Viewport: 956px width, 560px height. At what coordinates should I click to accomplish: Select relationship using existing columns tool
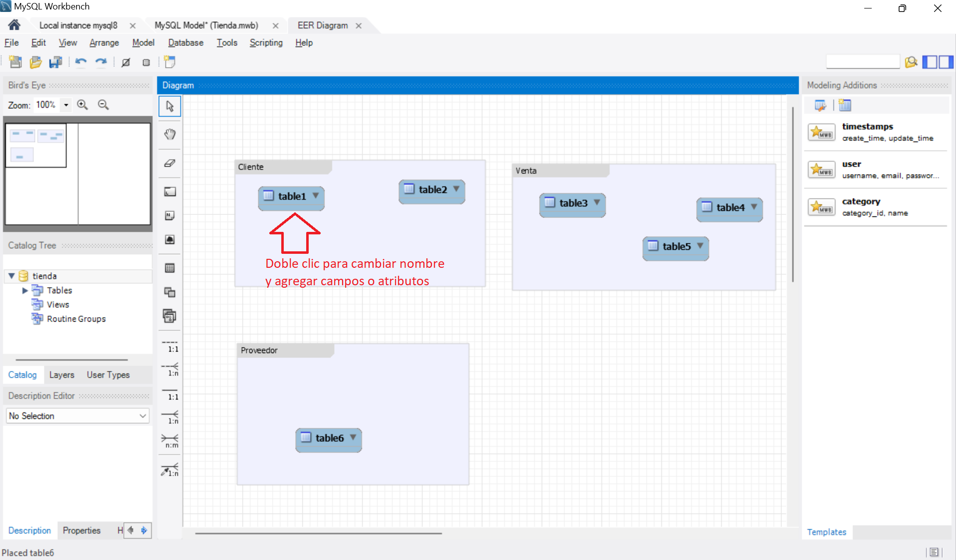tap(170, 470)
